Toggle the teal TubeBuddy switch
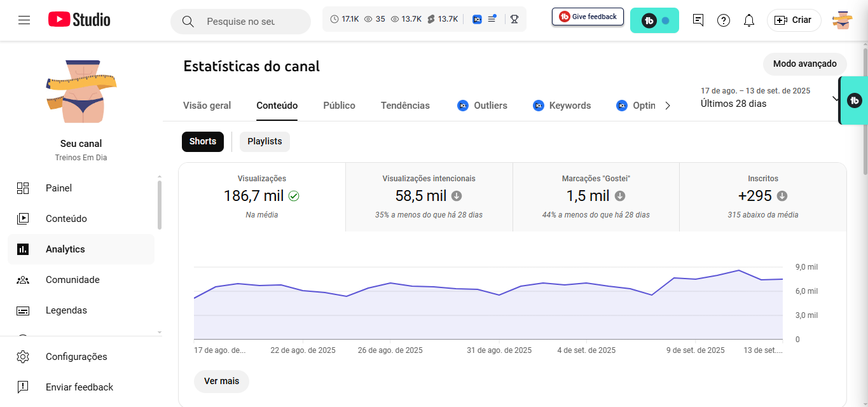The height and width of the screenshot is (407, 868). tap(654, 20)
